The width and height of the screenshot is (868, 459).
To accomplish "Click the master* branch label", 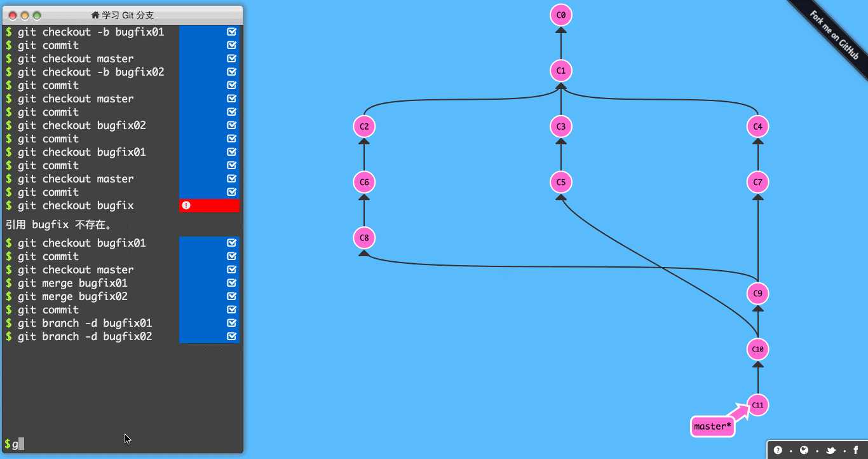I will [712, 427].
